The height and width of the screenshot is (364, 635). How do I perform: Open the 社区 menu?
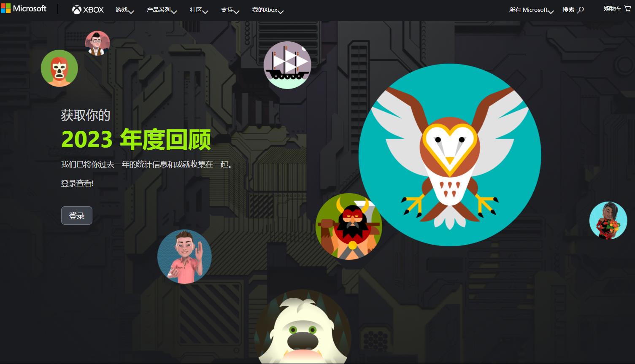(199, 10)
